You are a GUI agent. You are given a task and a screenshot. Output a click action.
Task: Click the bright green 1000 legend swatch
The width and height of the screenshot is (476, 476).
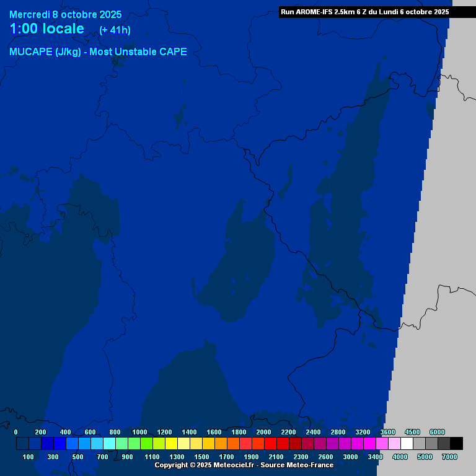pyautogui.click(x=146, y=443)
